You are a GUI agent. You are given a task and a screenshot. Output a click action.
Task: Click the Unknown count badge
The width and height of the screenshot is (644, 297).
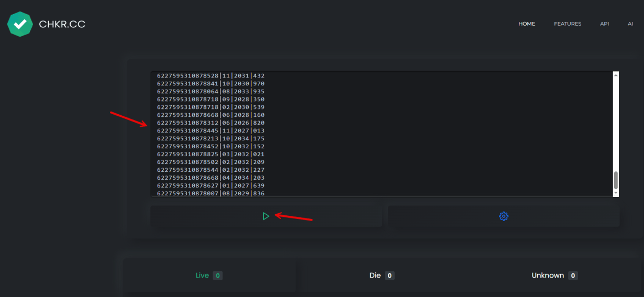click(x=573, y=276)
